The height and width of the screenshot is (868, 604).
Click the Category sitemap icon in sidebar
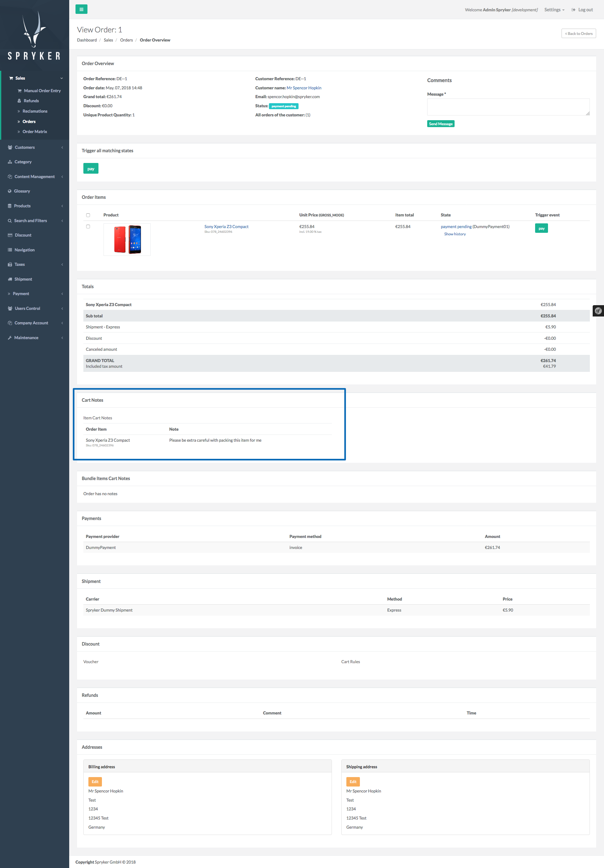pos(10,162)
